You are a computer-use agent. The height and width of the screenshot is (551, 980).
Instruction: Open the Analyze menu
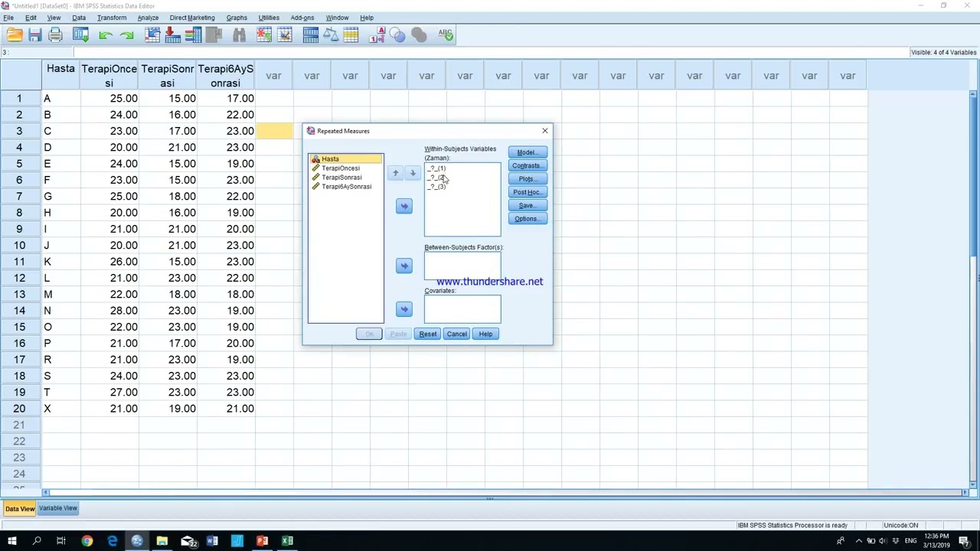(148, 18)
